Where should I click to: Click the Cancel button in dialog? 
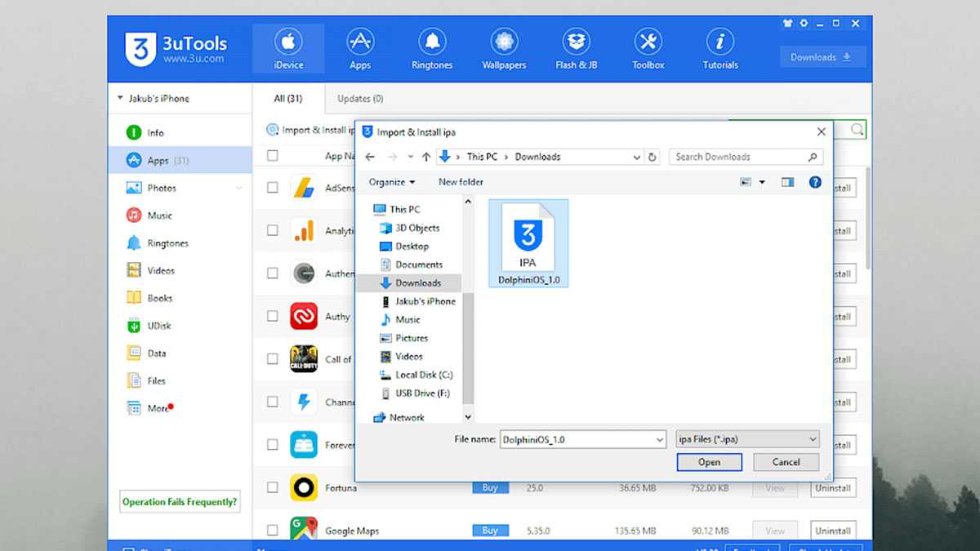[786, 462]
